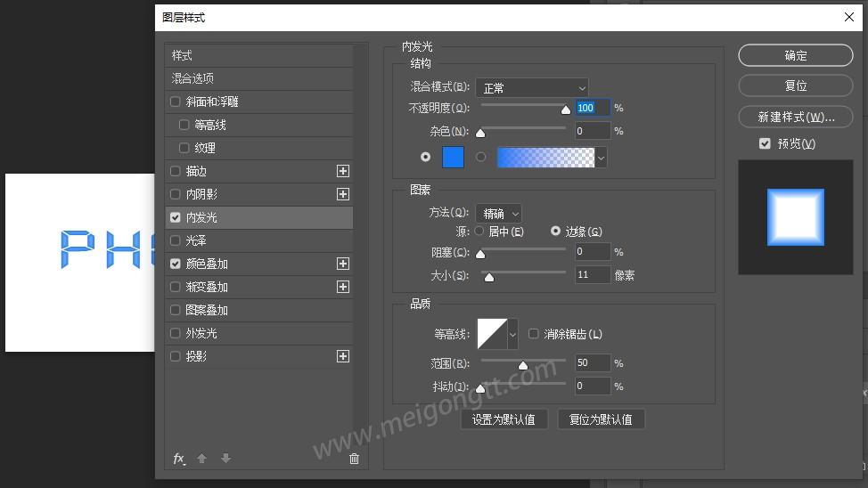This screenshot has width=868, height=488.
Task: Click the plus icon beside 颜色叠加
Action: pos(343,264)
